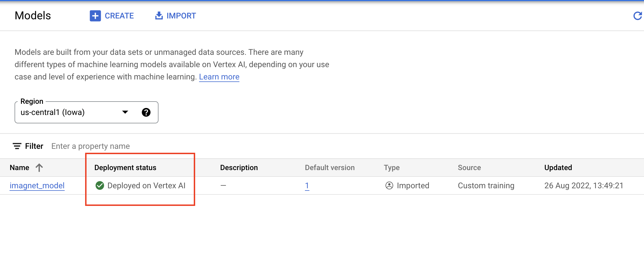Click the Import download icon
644x268 pixels.
pos(159,16)
